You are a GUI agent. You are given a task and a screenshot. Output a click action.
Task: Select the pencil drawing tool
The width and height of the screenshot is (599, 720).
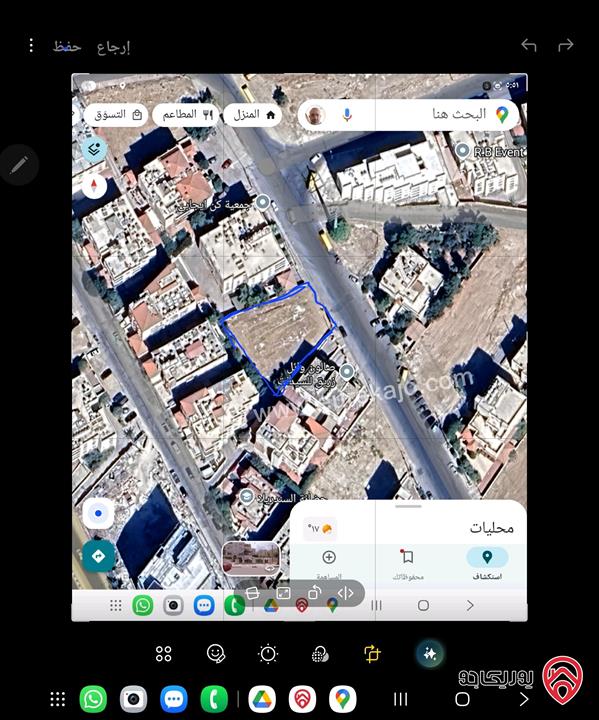click(x=19, y=165)
